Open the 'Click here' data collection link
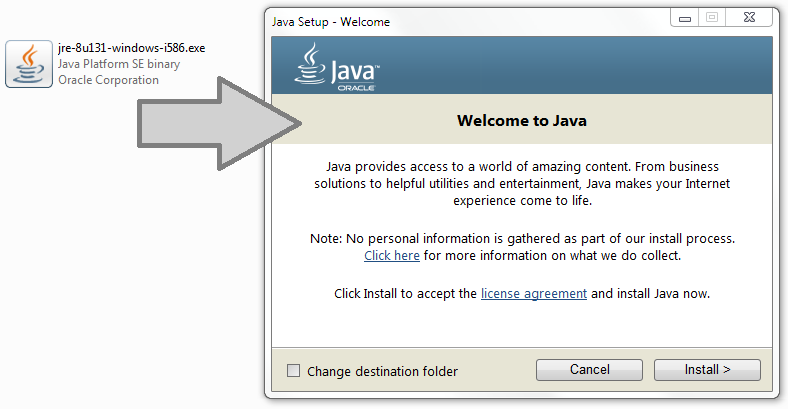Screen dimensions: 788x409 tap(392, 255)
